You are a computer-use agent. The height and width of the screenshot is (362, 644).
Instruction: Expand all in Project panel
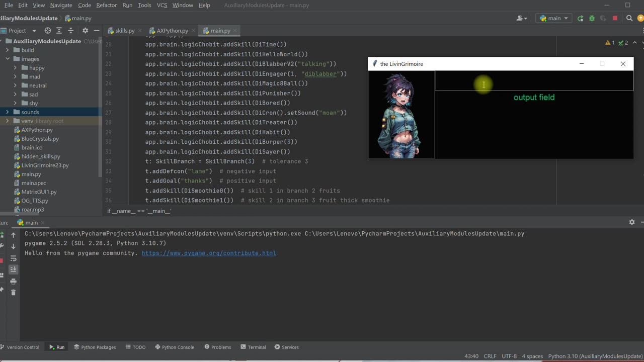click(x=59, y=31)
